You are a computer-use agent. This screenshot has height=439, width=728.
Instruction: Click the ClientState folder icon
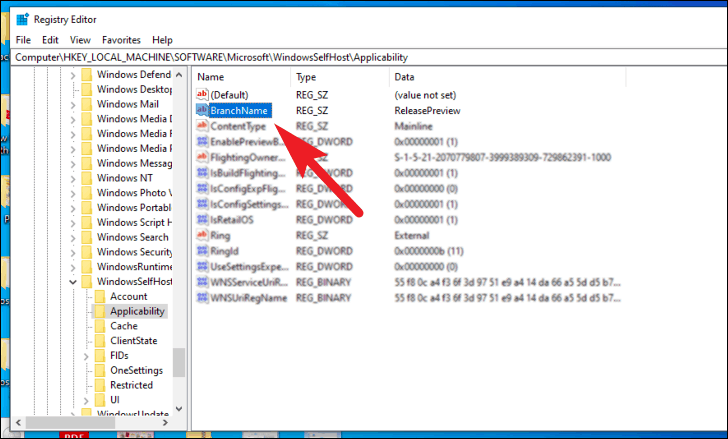coord(100,341)
